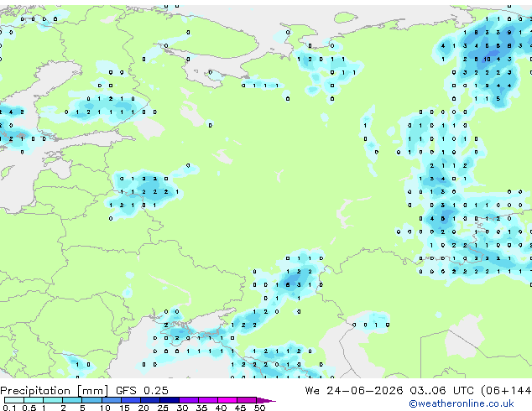
Task: Click the 25–30 mm navy legend swatch
Action: coord(169,400)
